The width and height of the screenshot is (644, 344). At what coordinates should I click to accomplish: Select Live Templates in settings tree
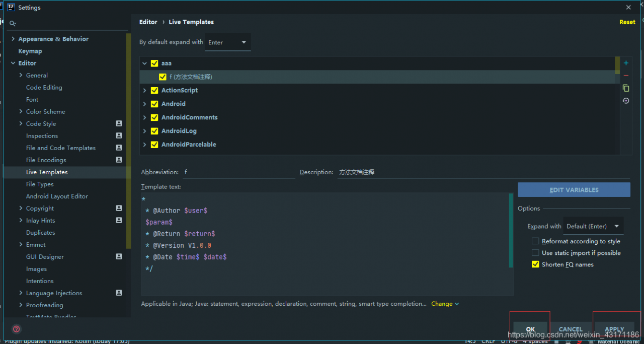[x=47, y=172]
